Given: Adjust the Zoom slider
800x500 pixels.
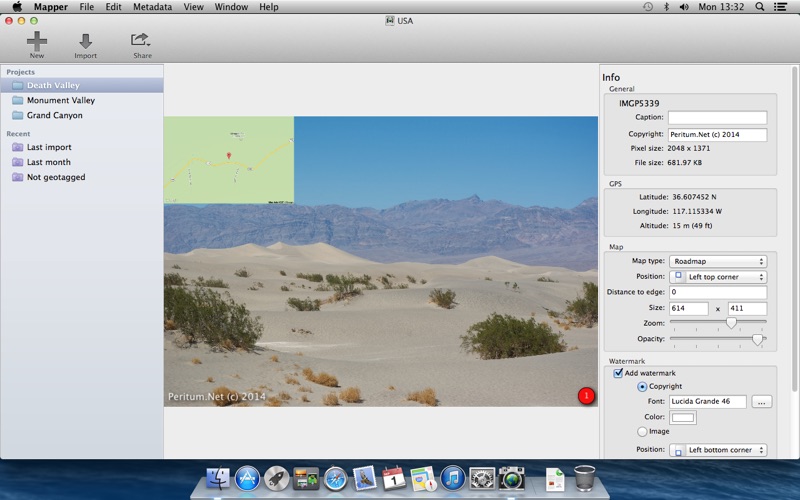Looking at the screenshot, I should [731, 322].
